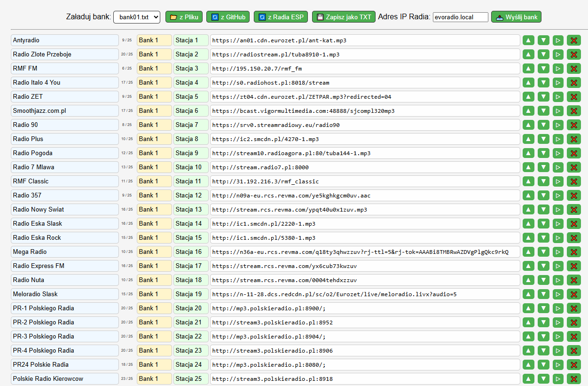Delete Polskie Radio Kierowcow entry
The image size is (588, 386).
(x=573, y=379)
